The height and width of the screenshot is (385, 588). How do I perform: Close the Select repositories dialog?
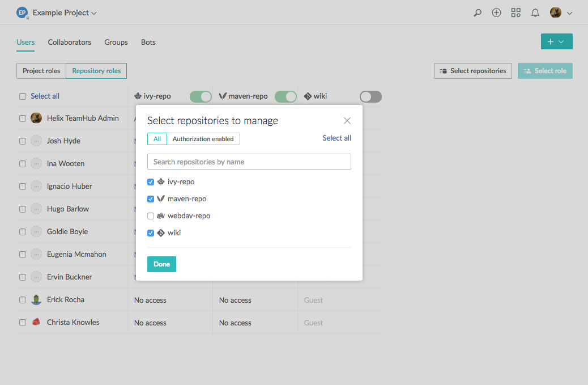347,121
